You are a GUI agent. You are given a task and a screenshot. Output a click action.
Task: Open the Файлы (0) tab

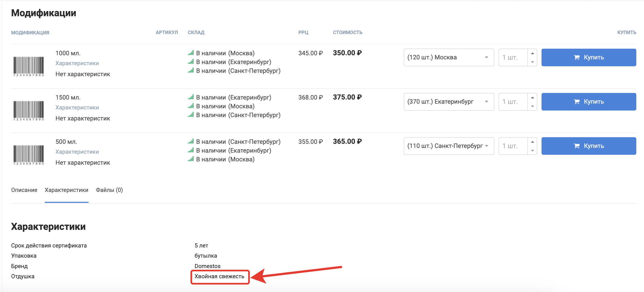click(x=109, y=190)
